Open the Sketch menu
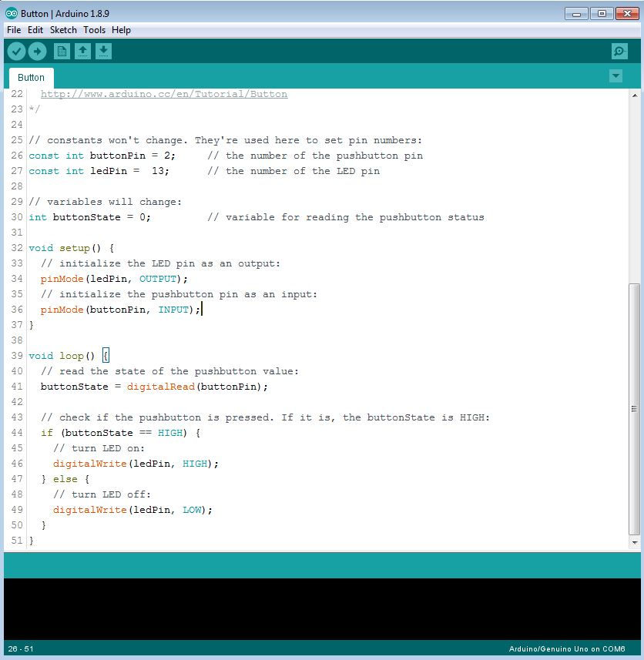Viewport: 644px width, 660px height. pyautogui.click(x=63, y=30)
